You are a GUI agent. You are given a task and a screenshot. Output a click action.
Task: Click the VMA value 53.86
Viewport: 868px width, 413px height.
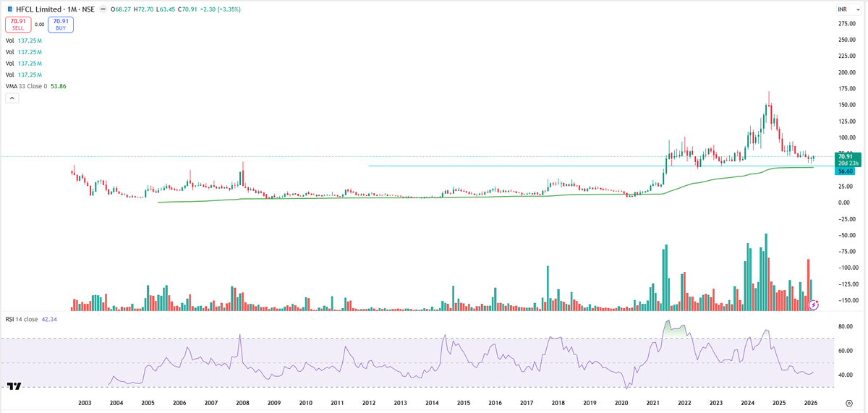click(x=59, y=86)
